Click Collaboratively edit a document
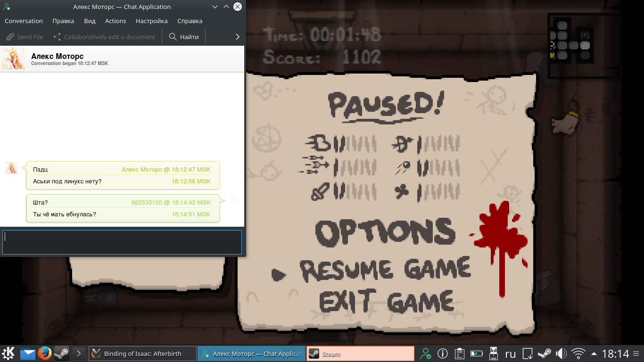The height and width of the screenshot is (362, 644). point(104,37)
